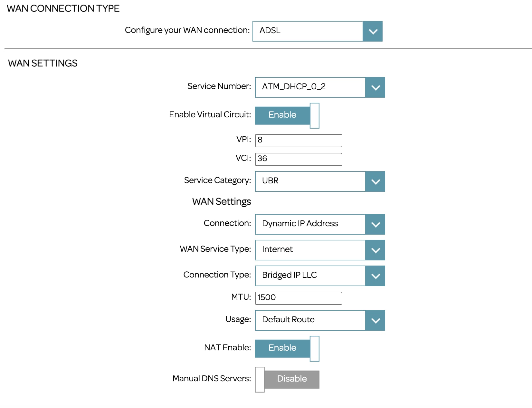Open the Connection Type dropdown
This screenshot has width=532, height=408.
tap(320, 276)
